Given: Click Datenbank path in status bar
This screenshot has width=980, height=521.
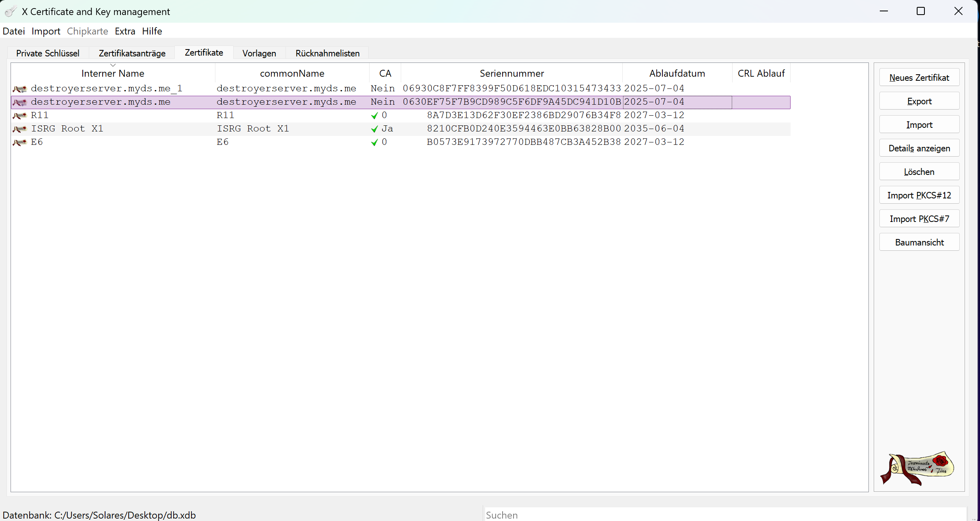Looking at the screenshot, I should coord(99,515).
